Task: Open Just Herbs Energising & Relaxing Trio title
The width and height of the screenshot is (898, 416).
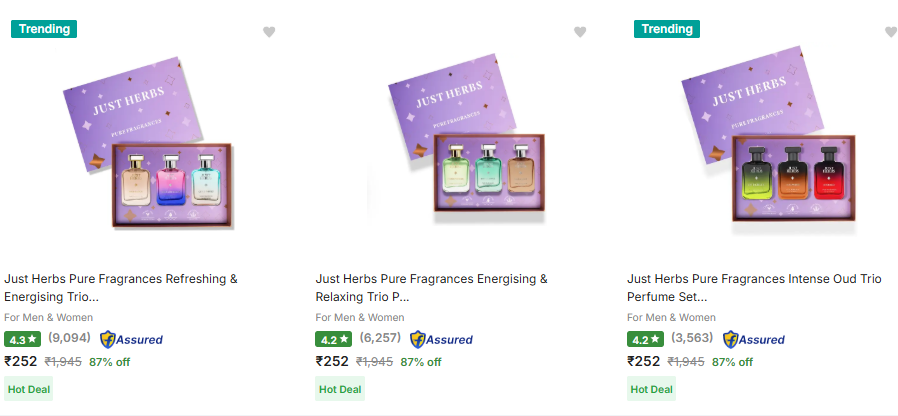Action: coord(432,287)
